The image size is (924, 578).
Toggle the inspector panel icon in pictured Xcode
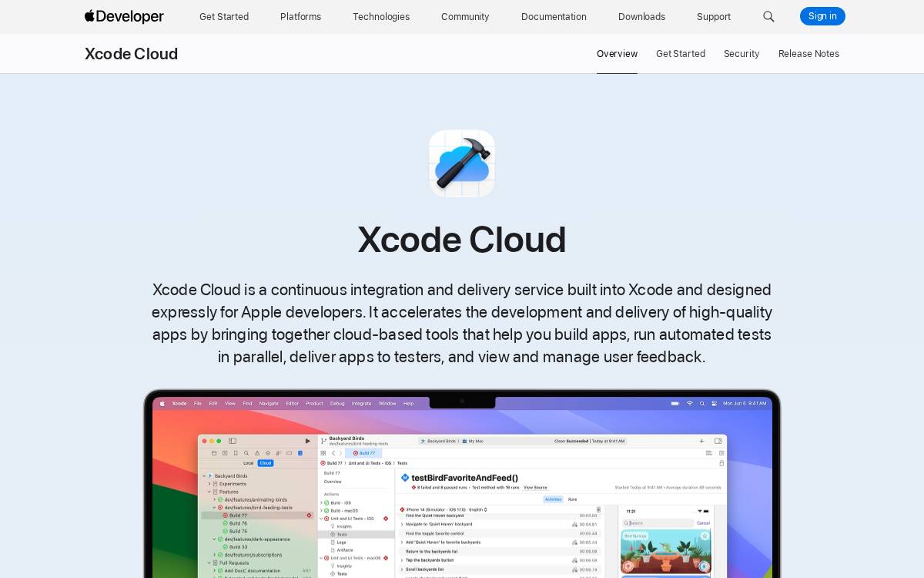[x=718, y=441]
